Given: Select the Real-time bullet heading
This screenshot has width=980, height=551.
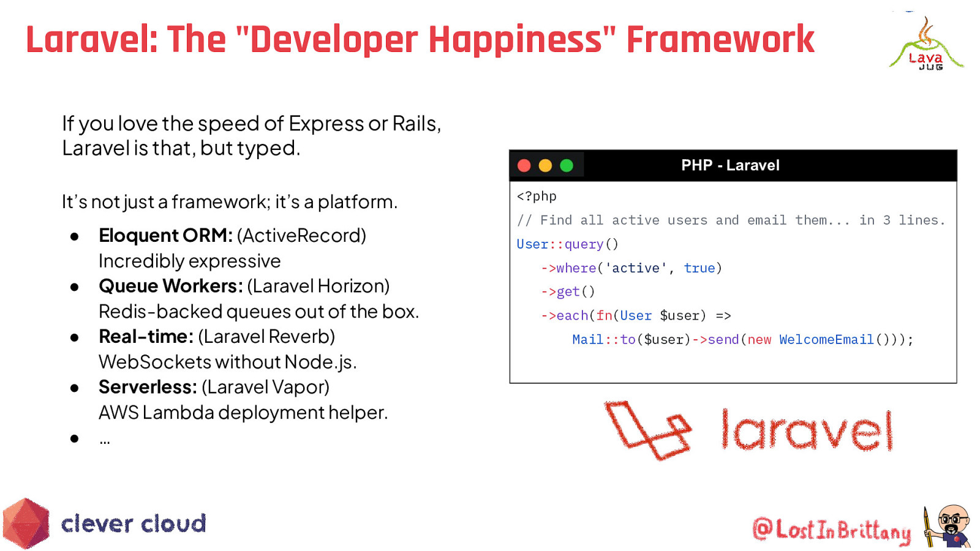Looking at the screenshot, I should 146,337.
